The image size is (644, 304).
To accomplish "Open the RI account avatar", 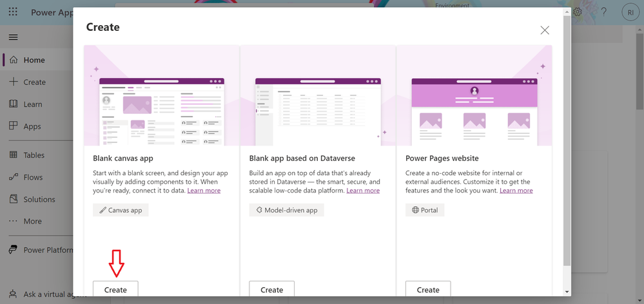I will 630,12.
